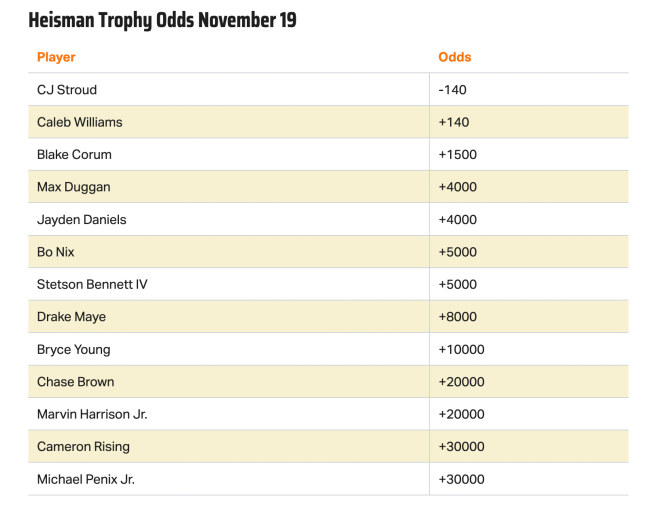Select the Max Duggan row name
The height and width of the screenshot is (508, 650).
click(74, 187)
